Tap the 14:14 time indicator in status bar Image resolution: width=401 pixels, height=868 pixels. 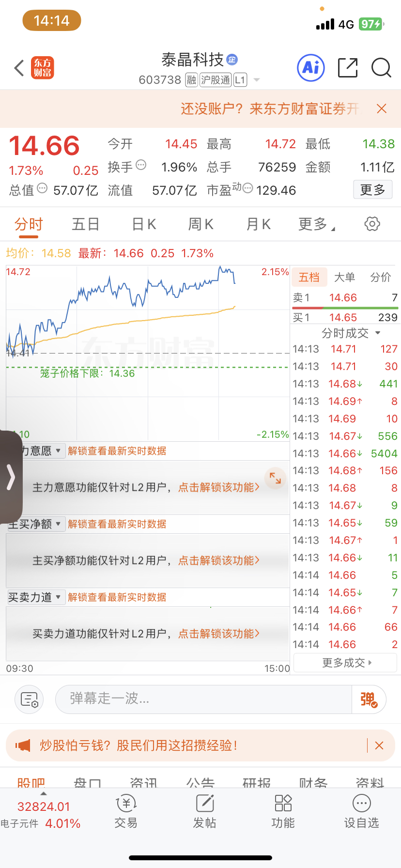[x=52, y=20]
